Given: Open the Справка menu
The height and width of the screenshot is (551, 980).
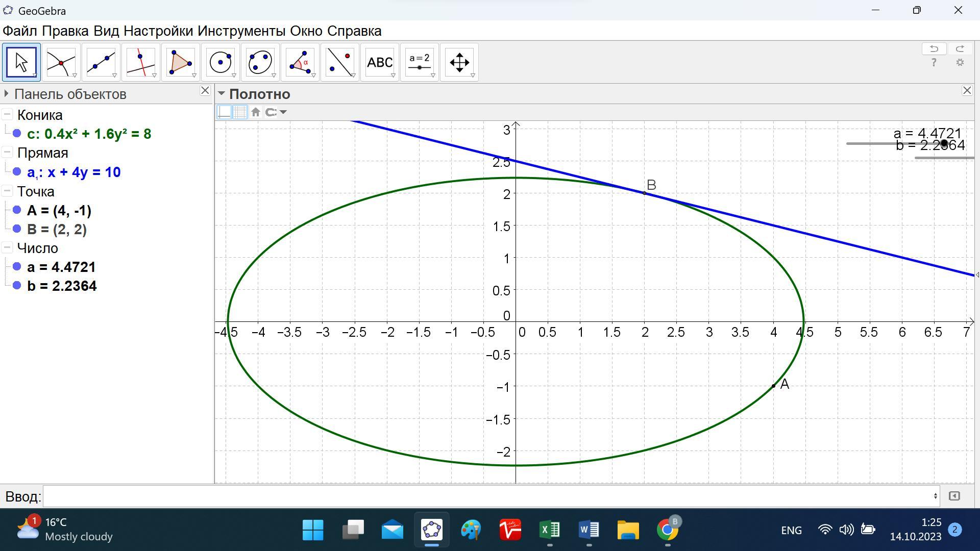Looking at the screenshot, I should pyautogui.click(x=354, y=31).
